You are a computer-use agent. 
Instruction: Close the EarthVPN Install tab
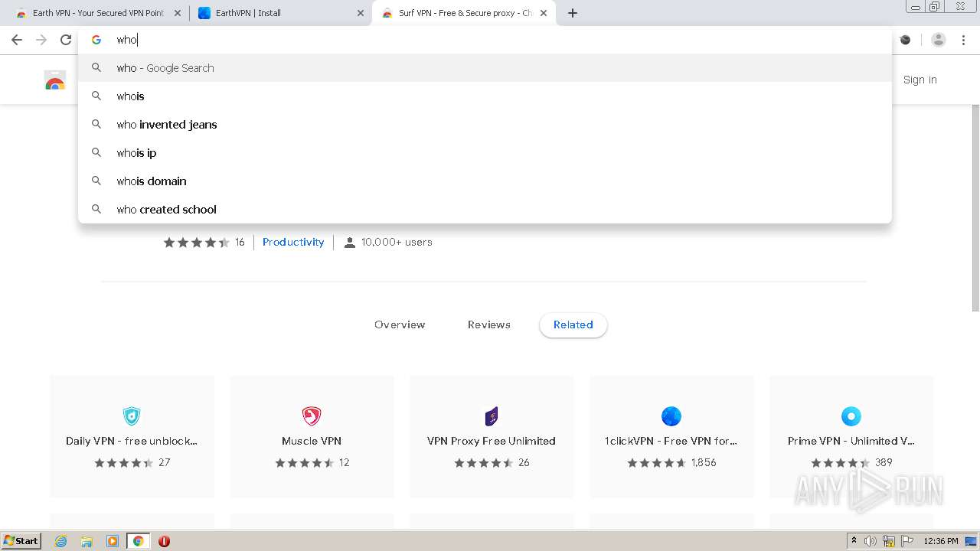coord(361,13)
